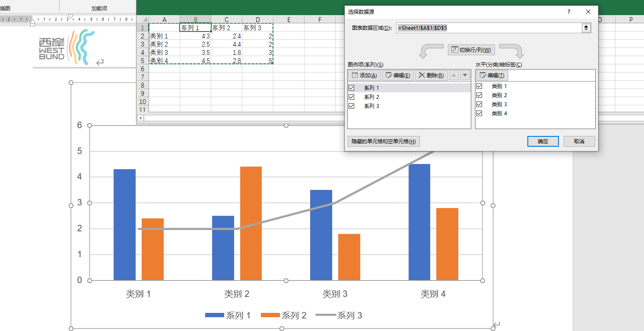This screenshot has height=331, width=644.
Task: Click the 图表数据区域 input field
Action: [489, 28]
